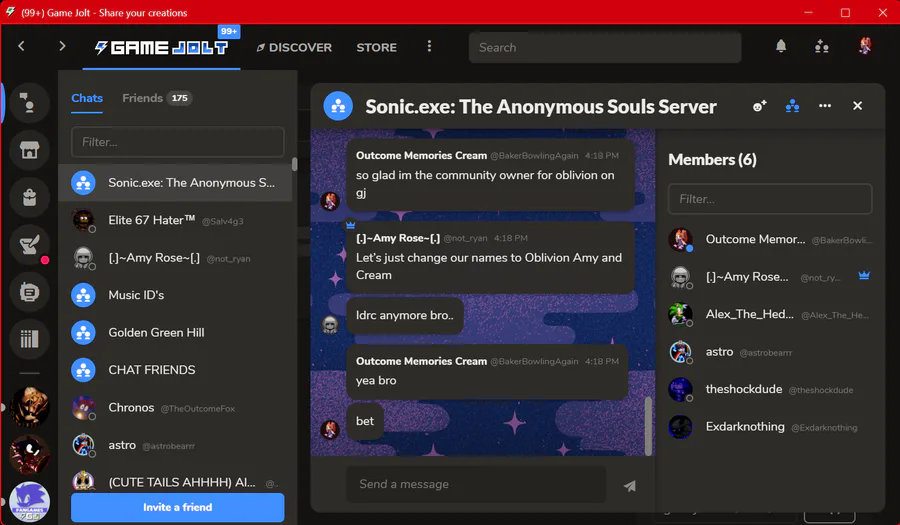Screen dimensions: 900x525
Task: Open the CHAT FRIENDS group chat
Action: pos(175,370)
